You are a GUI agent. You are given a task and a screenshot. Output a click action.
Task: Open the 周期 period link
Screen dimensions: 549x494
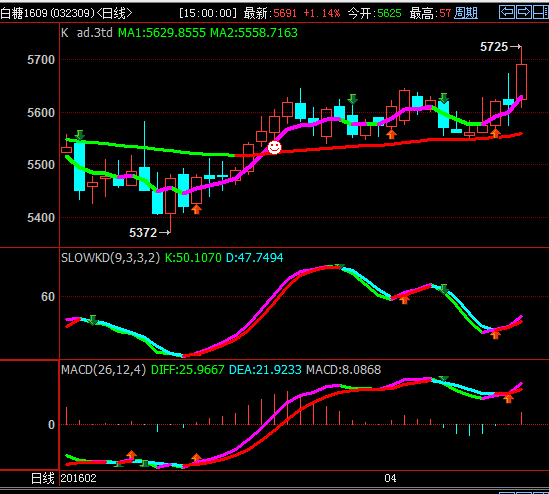point(466,13)
